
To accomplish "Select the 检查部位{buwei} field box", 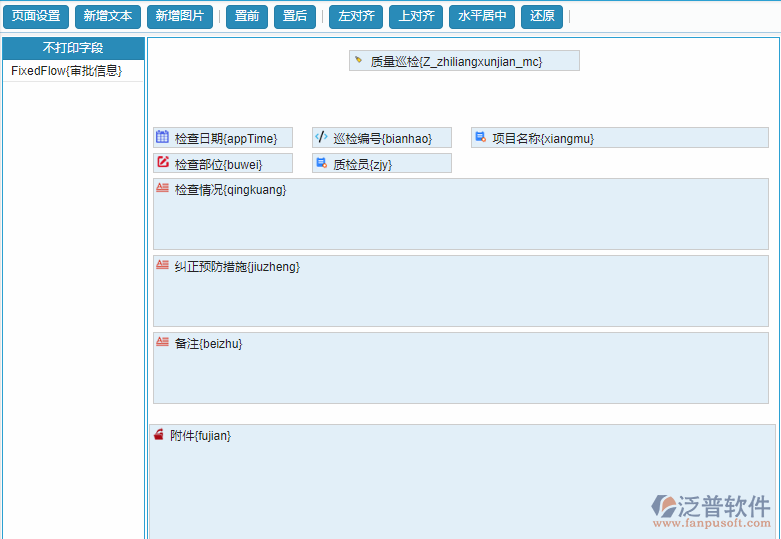I will pyautogui.click(x=223, y=163).
